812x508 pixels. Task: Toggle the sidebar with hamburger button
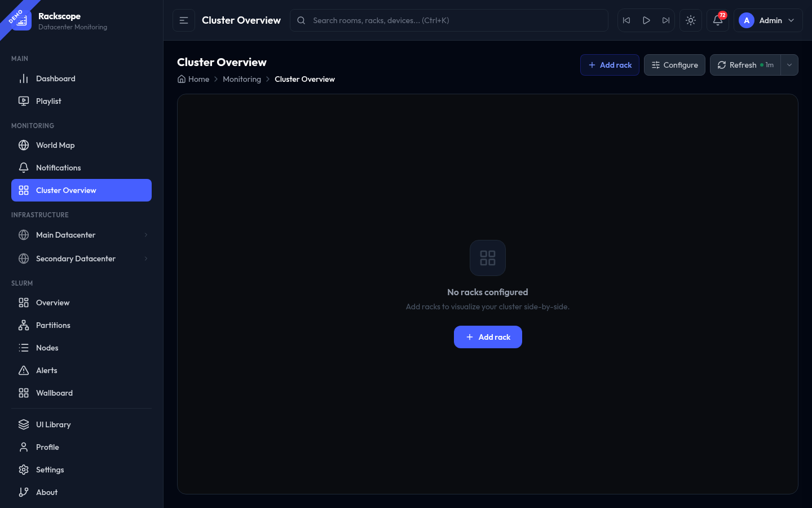click(x=183, y=20)
